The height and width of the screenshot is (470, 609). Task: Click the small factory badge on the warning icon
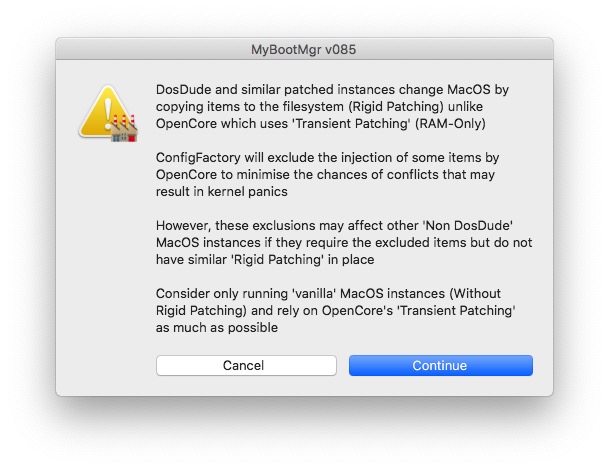coord(124,128)
